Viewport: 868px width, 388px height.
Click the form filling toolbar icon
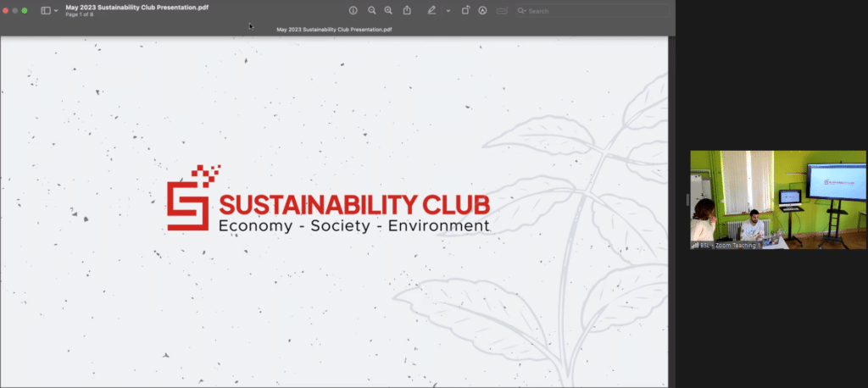coord(502,10)
